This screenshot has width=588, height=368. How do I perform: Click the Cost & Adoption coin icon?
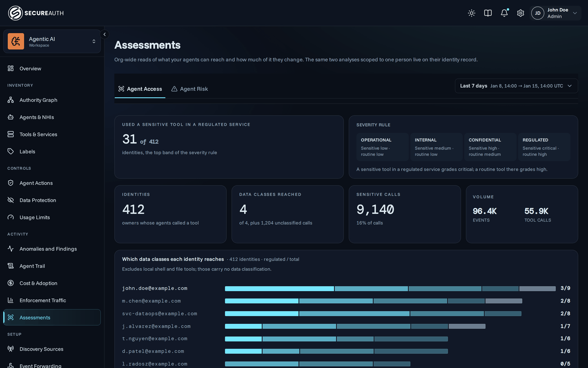pyautogui.click(x=11, y=283)
